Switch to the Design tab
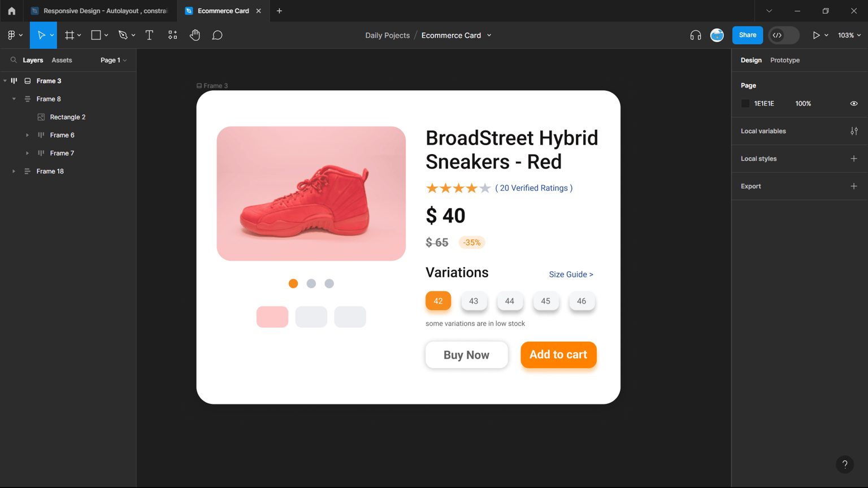 click(751, 60)
